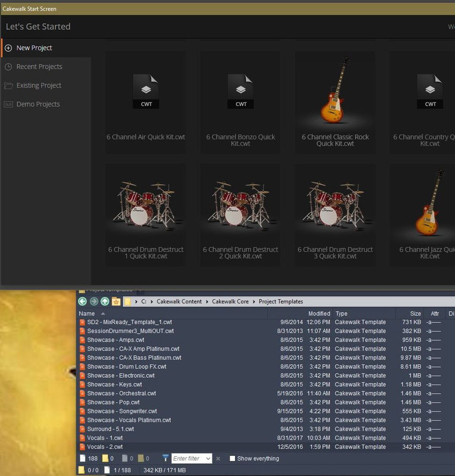Sort file list by Name column
455x476 pixels.
point(87,314)
